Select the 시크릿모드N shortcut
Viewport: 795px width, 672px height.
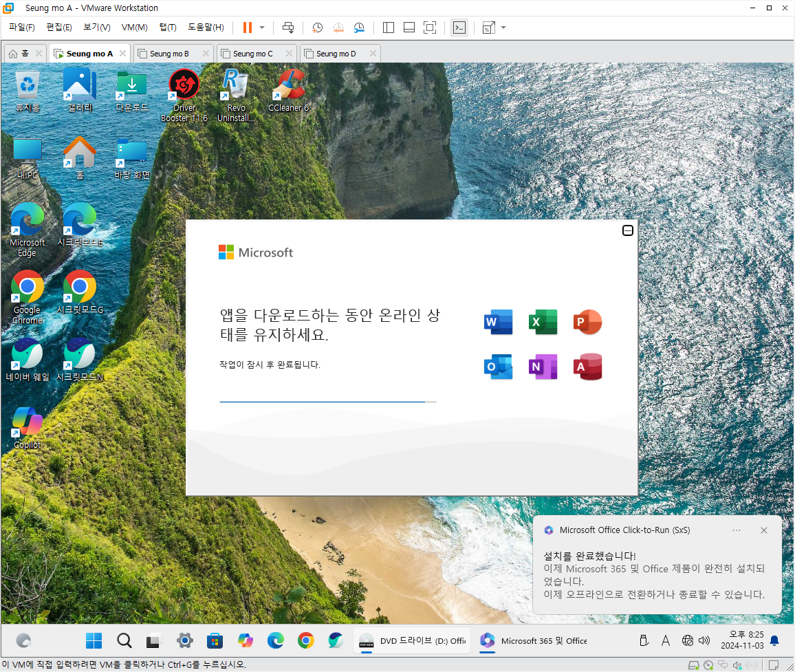(80, 360)
